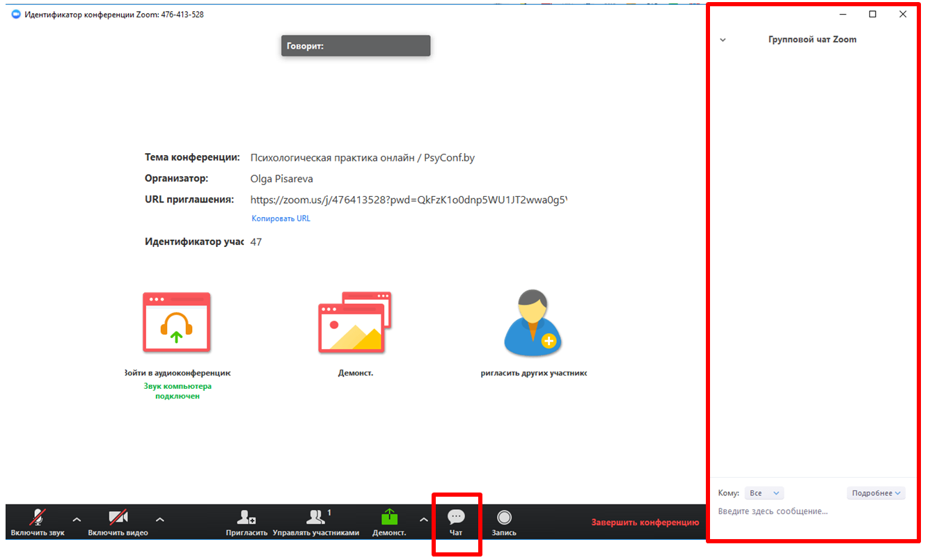Screen dimensions: 930x560
Task: Open audio options arrow beside microphone
Action: tap(77, 520)
